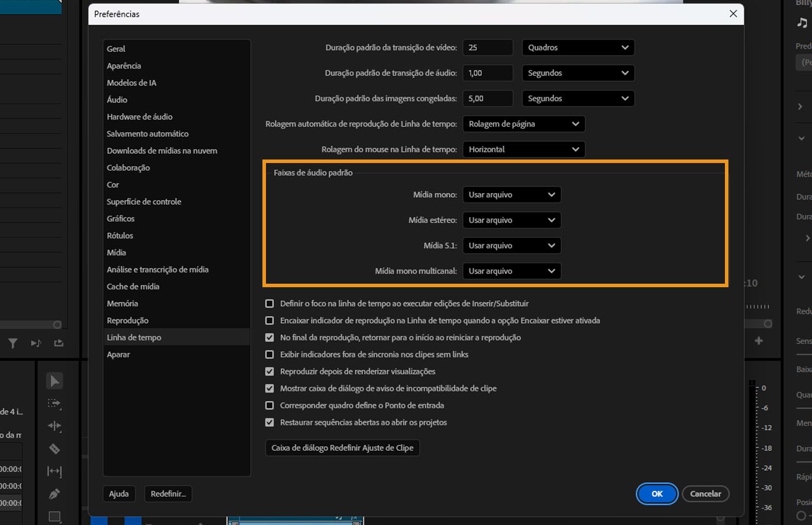Select the Razor tool
Screen dimensions: 812x525
[x=54, y=448]
